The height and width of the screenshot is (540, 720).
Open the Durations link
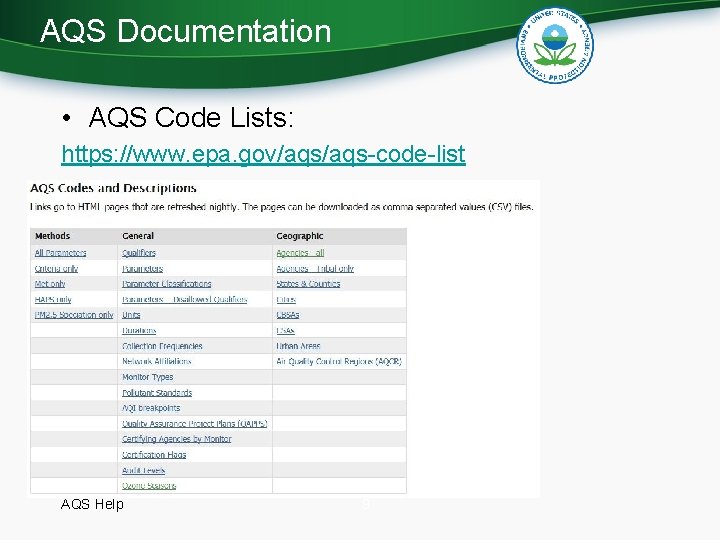coord(139,331)
